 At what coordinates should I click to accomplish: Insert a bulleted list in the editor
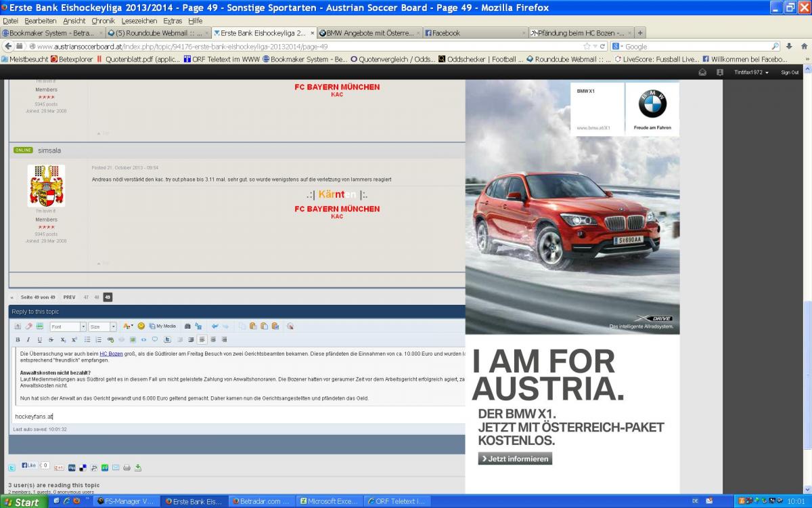[87, 339]
